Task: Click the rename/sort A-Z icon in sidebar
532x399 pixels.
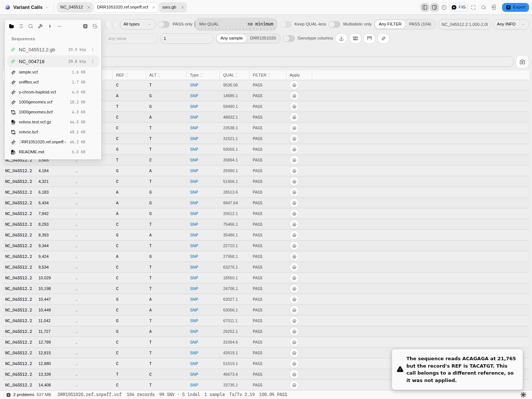Action: pos(95,26)
